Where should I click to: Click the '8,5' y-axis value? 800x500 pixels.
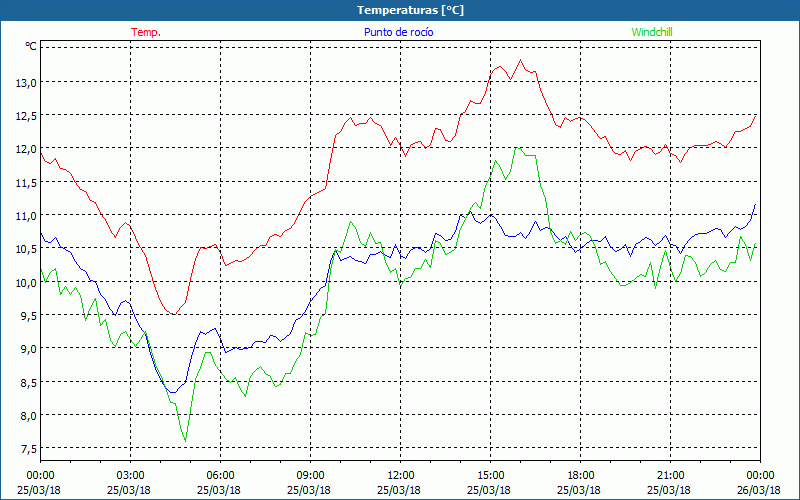coord(29,382)
